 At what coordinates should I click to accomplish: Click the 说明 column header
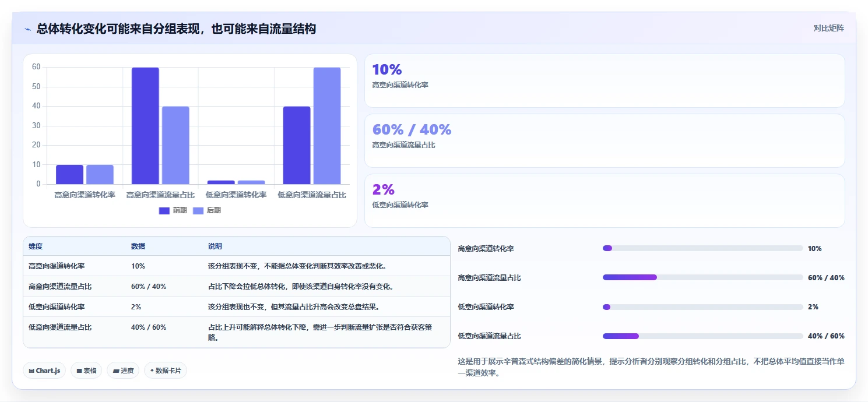(215, 246)
